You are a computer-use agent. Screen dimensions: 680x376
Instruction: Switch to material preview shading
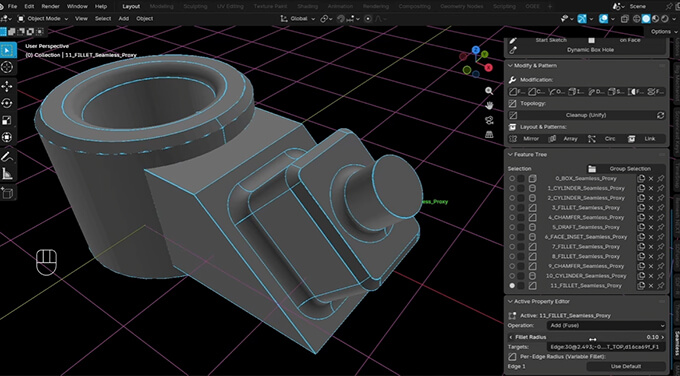point(655,19)
